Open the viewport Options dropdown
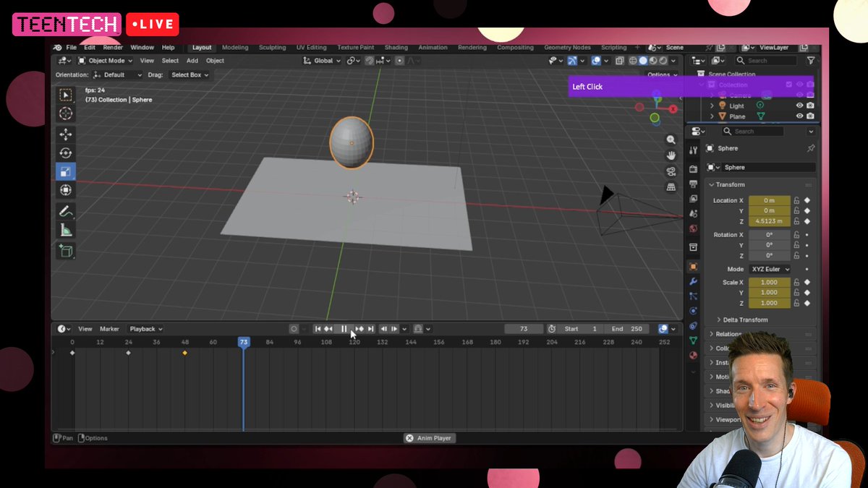Screen dimensions: 868x488 (662, 74)
